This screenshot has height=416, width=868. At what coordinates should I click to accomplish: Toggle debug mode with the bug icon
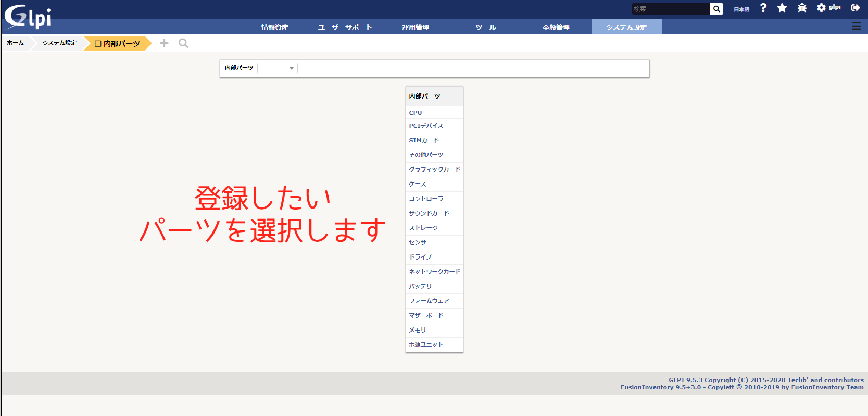click(802, 8)
